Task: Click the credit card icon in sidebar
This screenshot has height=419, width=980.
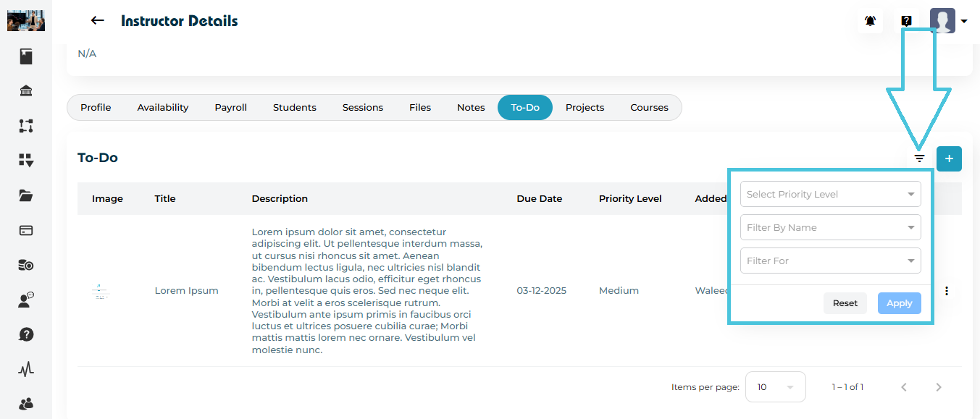Action: click(x=26, y=231)
